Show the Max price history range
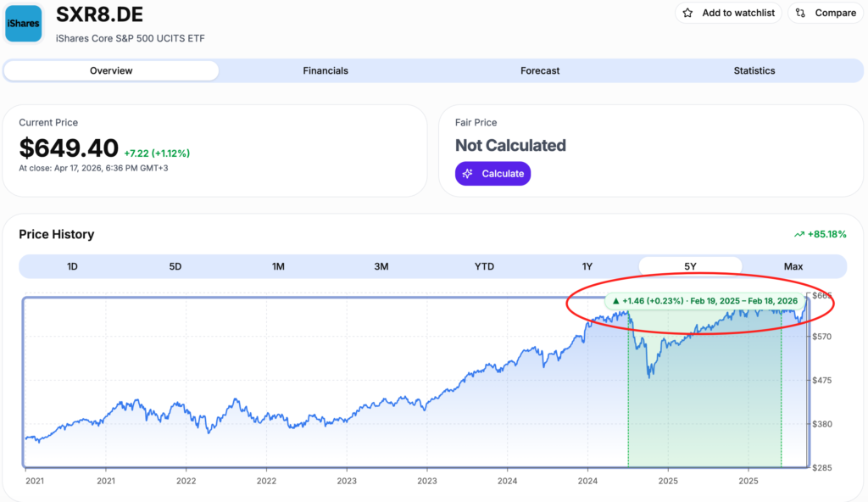 (793, 266)
